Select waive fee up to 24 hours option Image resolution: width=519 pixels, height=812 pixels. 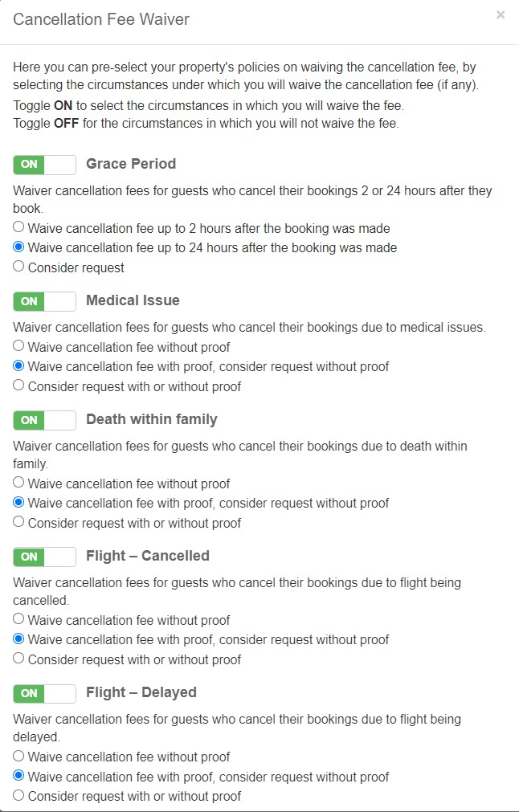coord(17,247)
